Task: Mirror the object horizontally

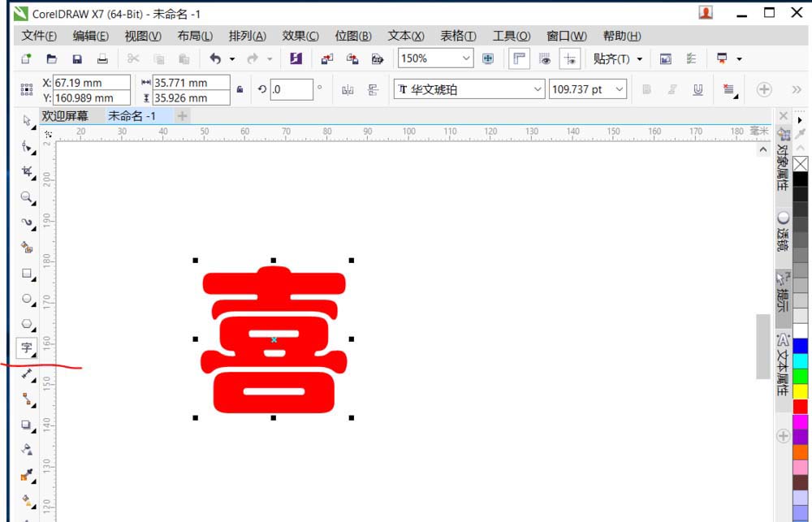Action: point(348,89)
